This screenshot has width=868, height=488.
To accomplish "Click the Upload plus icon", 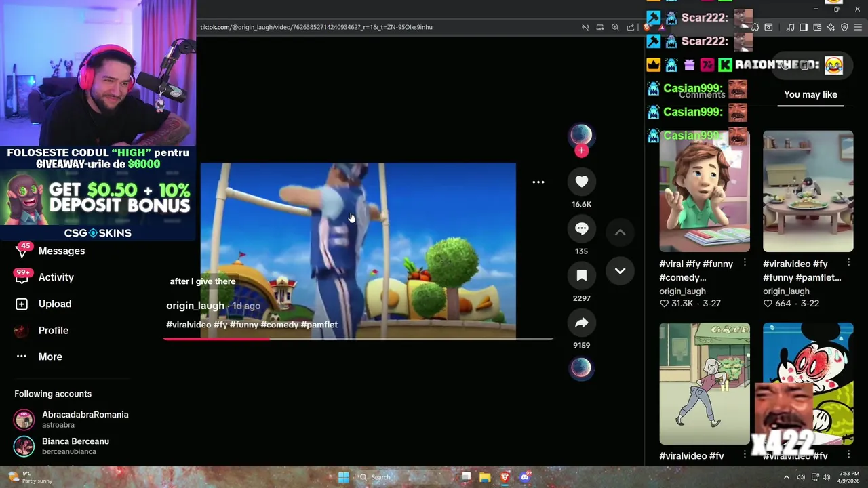I will tap(22, 304).
